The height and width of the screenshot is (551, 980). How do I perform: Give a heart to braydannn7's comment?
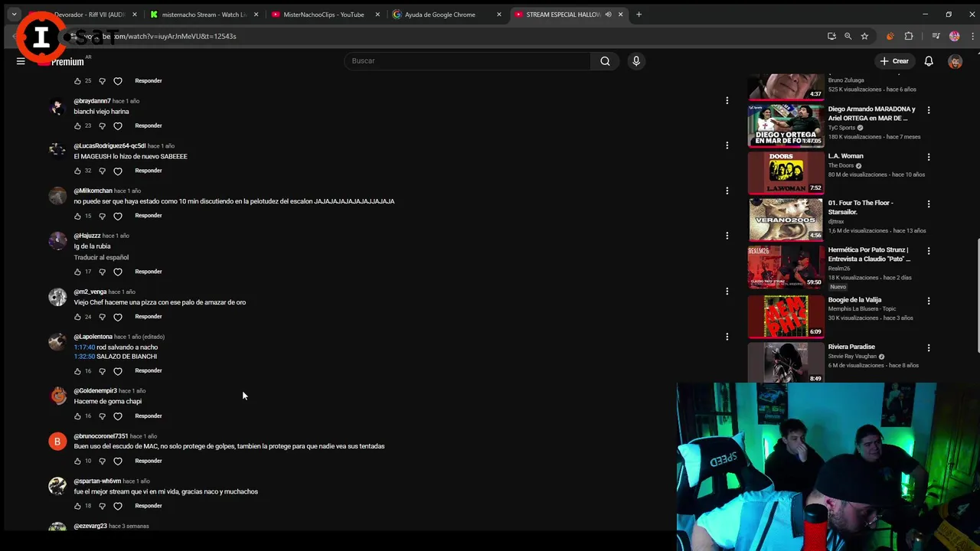pyautogui.click(x=118, y=126)
